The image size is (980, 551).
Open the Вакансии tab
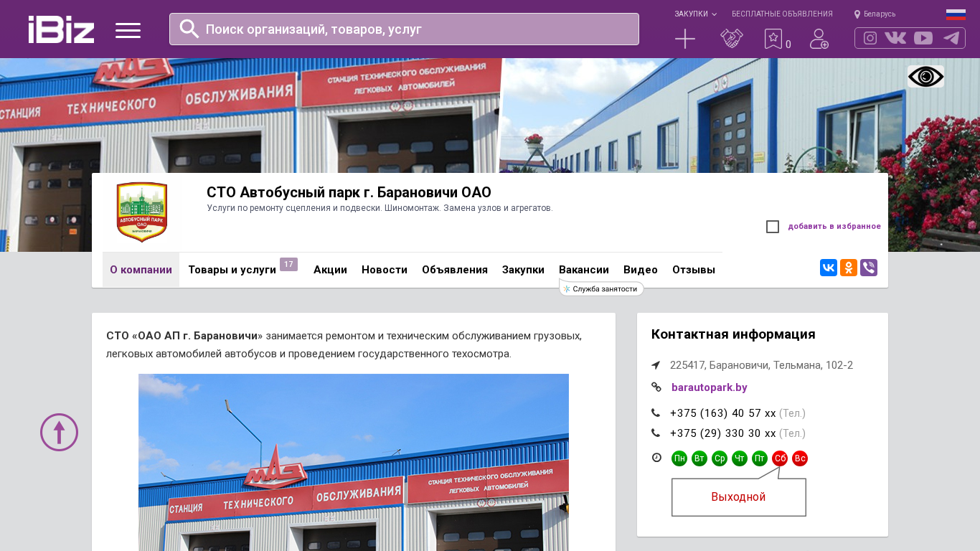click(584, 270)
